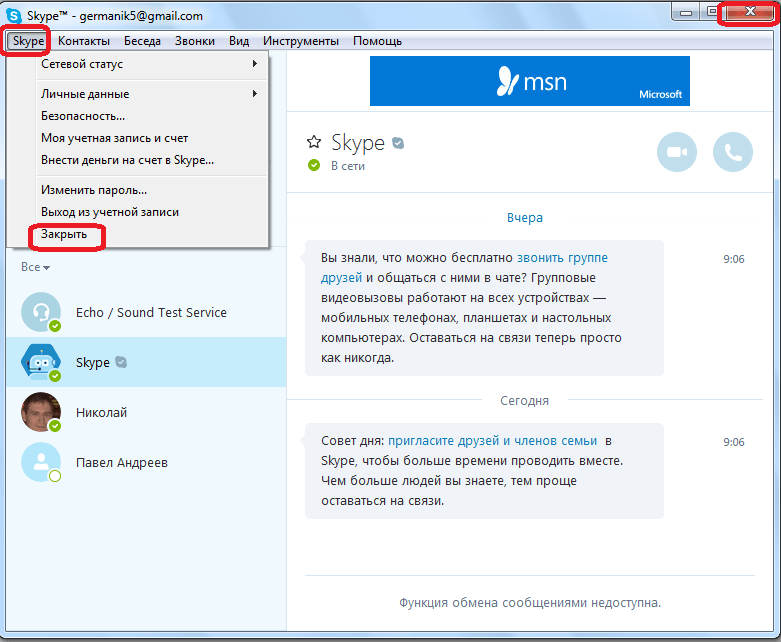The height and width of the screenshot is (642, 781).
Task: Expand the Личные данные submenu
Action: pos(151,94)
